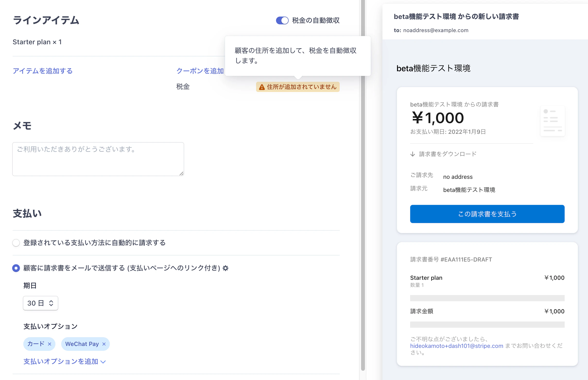Click the Starter plan × 1 line item
Viewport: 588px width, 380px height.
click(37, 42)
